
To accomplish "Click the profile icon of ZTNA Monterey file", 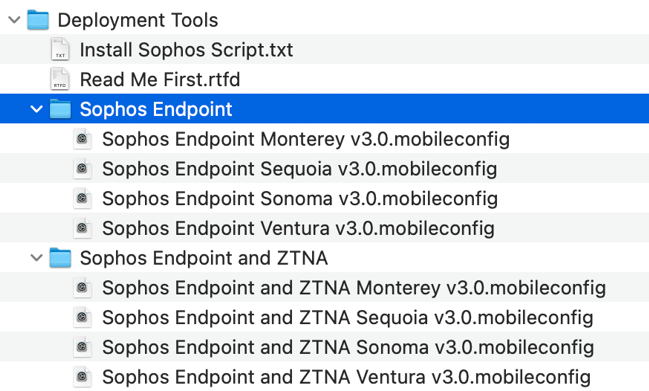I will [82, 288].
